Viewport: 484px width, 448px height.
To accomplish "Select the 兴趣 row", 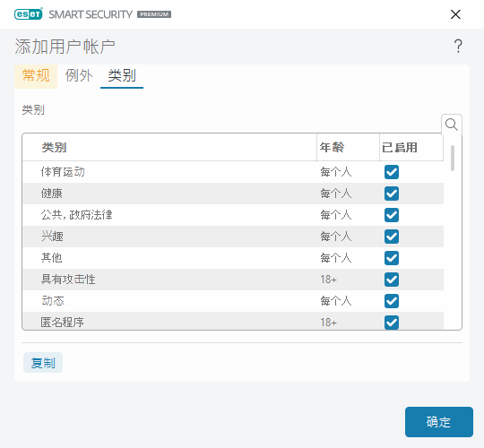I will pos(233,237).
